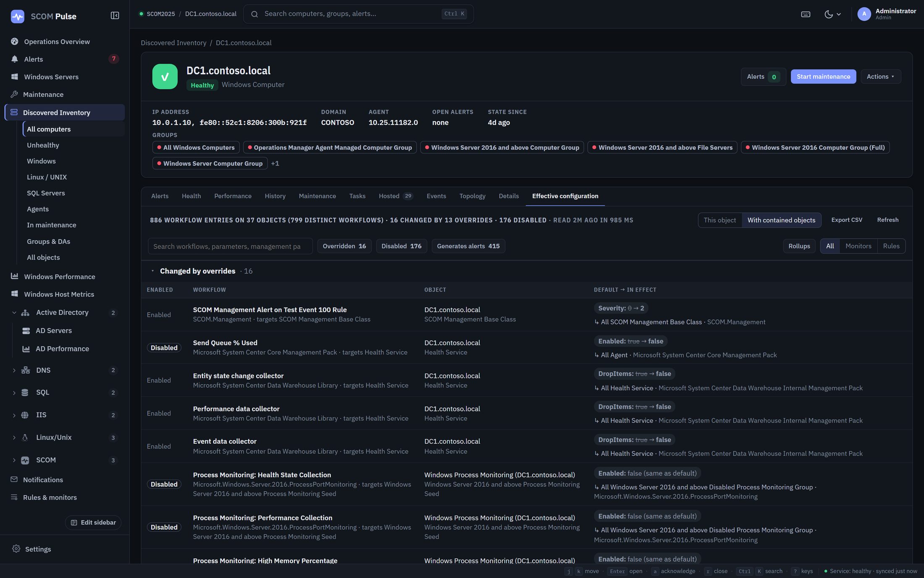Click the SCOM pulse icon in sidebar

point(25,460)
